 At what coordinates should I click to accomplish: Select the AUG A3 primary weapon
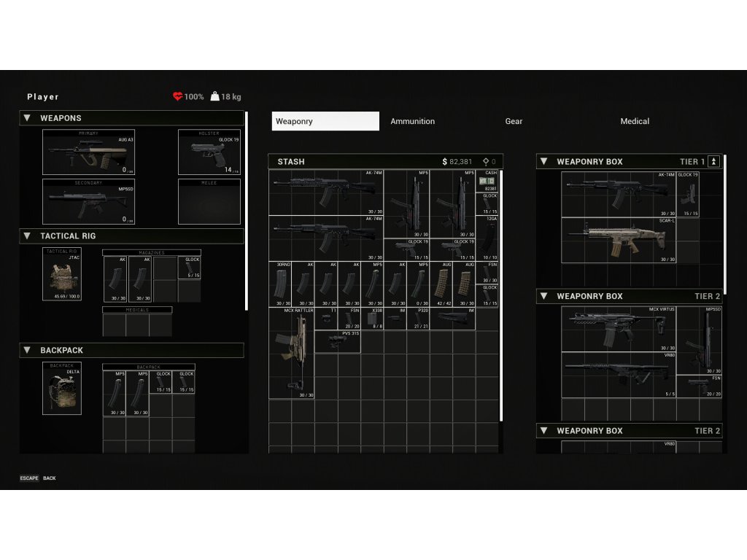tap(88, 152)
